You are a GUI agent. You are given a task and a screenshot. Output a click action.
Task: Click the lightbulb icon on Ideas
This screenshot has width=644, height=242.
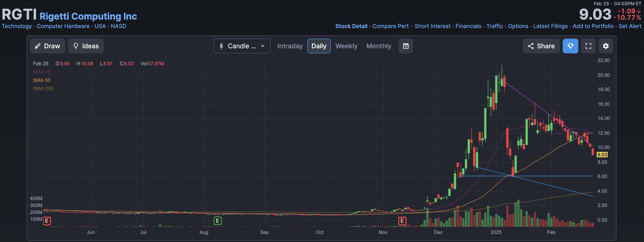coord(76,46)
